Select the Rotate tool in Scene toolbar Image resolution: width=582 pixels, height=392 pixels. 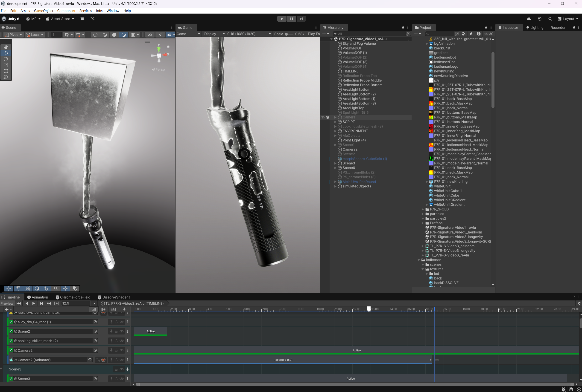pyautogui.click(x=6, y=59)
